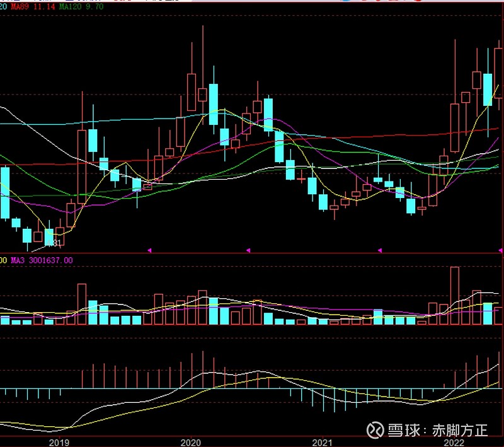Click the 雪球 brand text

(x=404, y=431)
